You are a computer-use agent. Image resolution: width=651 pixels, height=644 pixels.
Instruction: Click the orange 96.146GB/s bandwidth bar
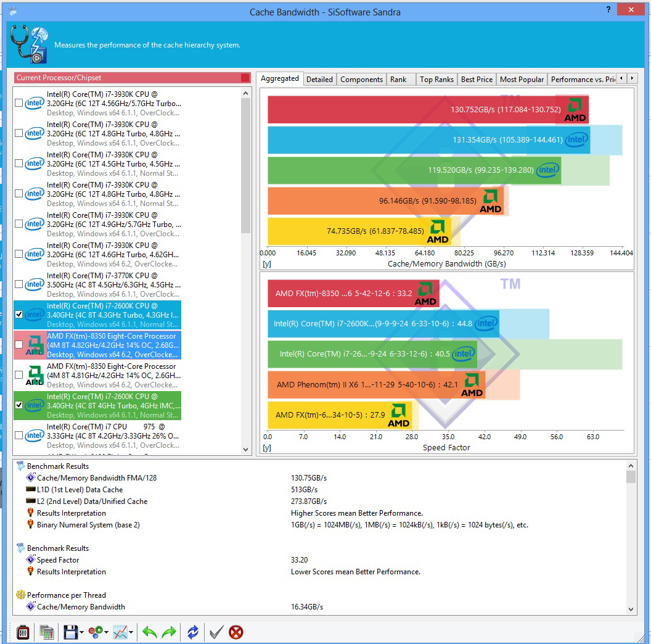click(385, 200)
